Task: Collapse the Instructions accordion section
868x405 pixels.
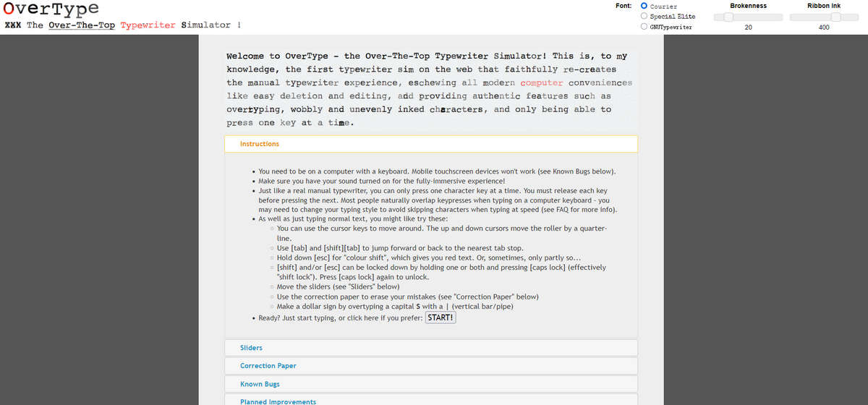Action: click(431, 144)
